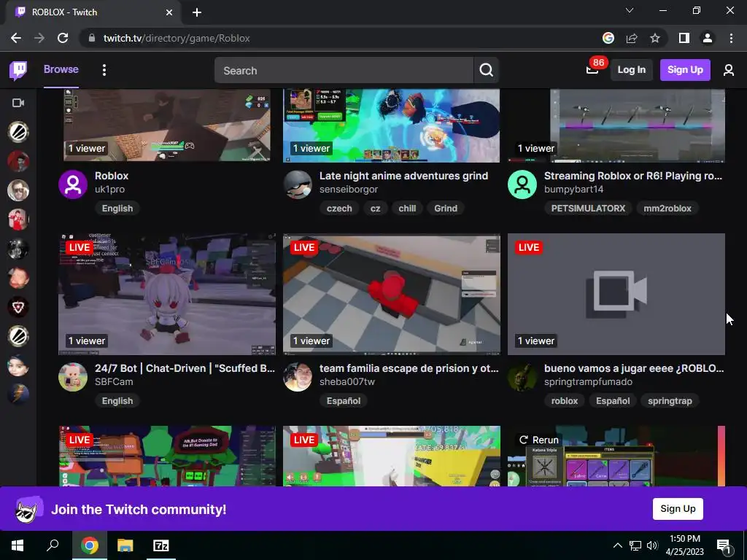Reload the page with the browser refresh icon
747x560 pixels.
63,38
